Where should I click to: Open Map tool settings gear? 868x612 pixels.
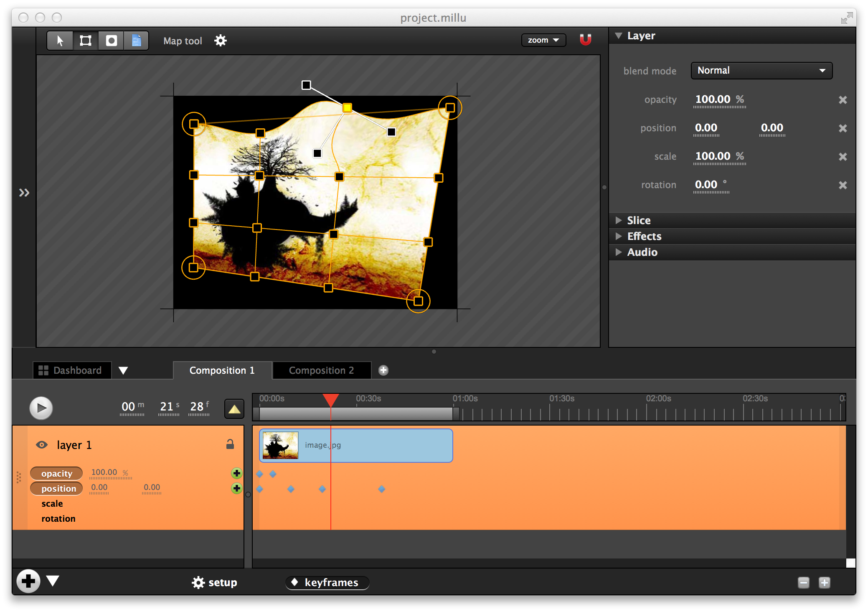(220, 41)
